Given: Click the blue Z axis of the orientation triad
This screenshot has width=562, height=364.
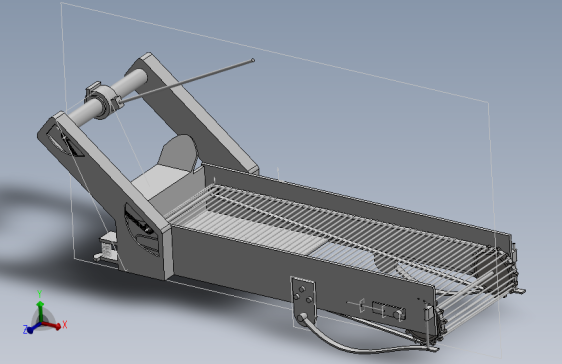Looking at the screenshot, I should pyautogui.click(x=32, y=328).
